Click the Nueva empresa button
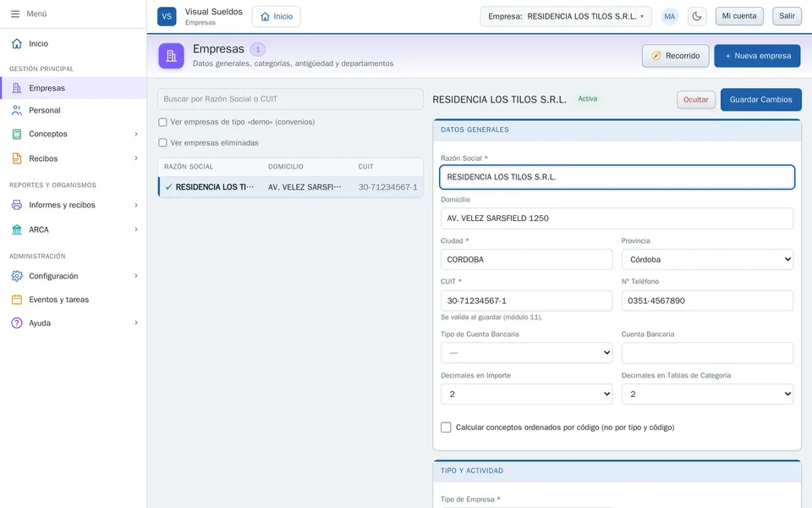This screenshot has height=508, width=812. pos(757,56)
